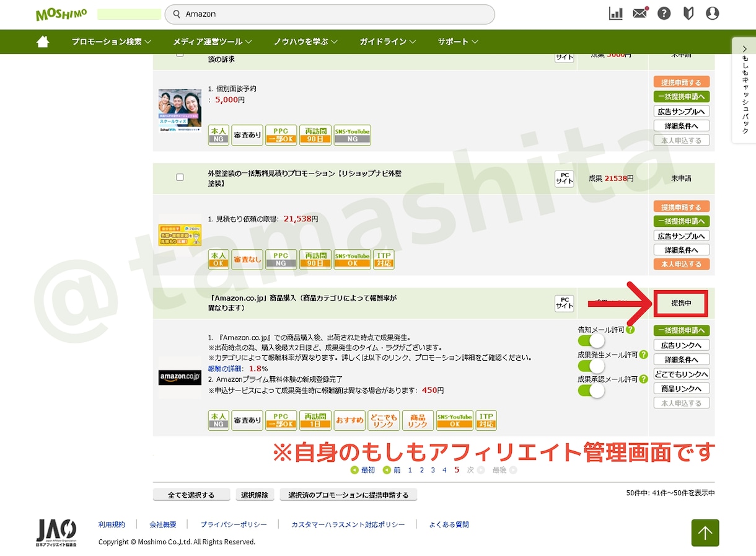Click help icon beside 成果承認メール許可
The width and height of the screenshot is (756, 556).
(x=643, y=379)
